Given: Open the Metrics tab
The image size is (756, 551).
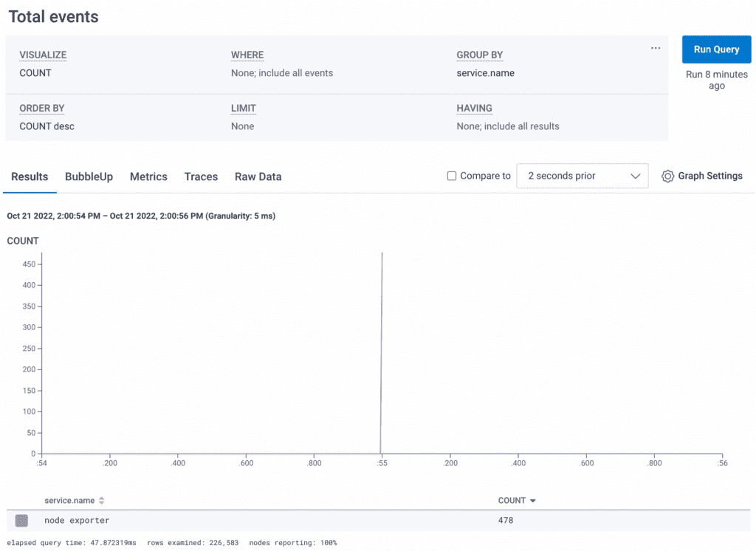Looking at the screenshot, I should (148, 177).
